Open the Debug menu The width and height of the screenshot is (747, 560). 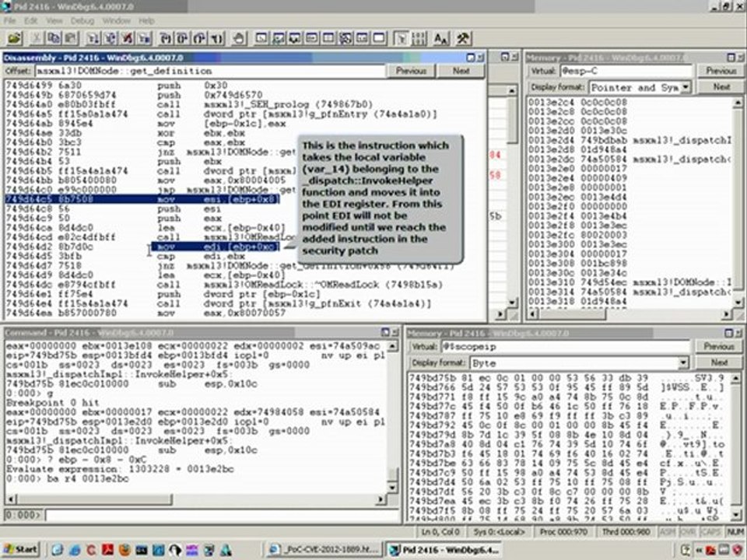tap(82, 20)
